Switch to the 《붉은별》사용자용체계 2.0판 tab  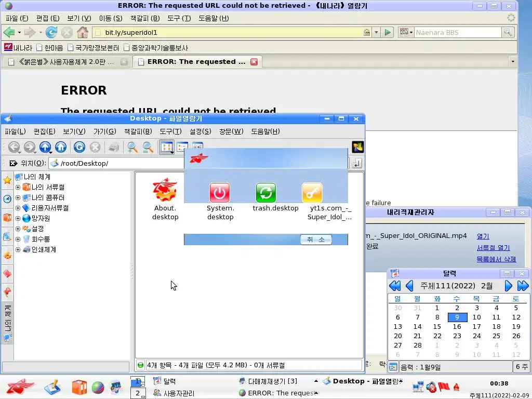point(66,62)
